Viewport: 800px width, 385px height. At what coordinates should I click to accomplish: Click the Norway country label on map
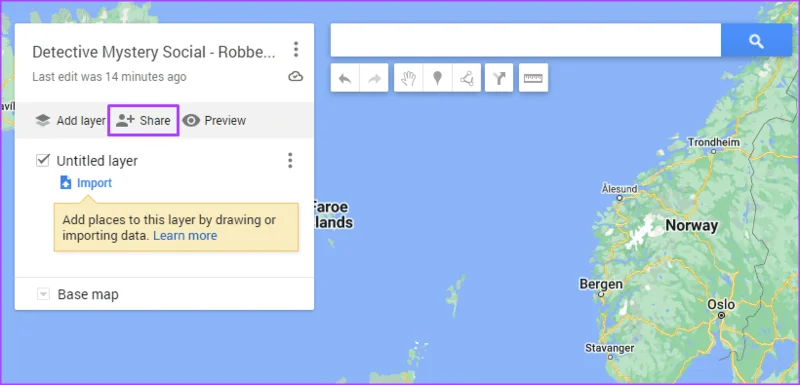pyautogui.click(x=691, y=225)
